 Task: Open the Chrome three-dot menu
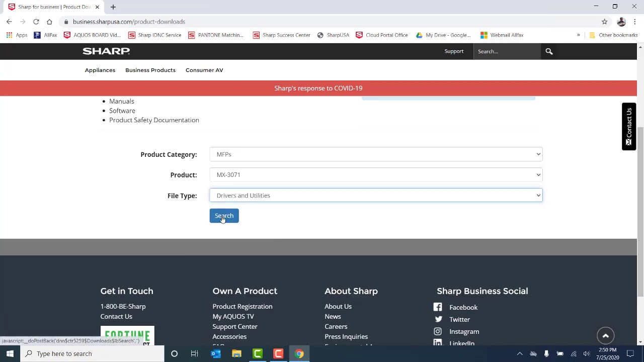[x=635, y=22]
